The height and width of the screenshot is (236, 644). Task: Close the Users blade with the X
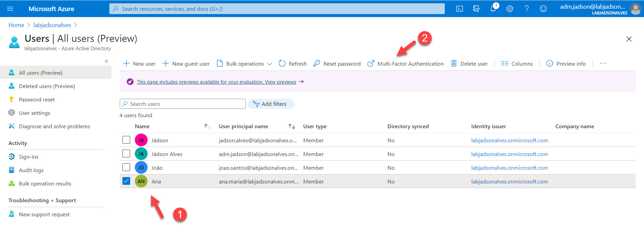click(629, 39)
